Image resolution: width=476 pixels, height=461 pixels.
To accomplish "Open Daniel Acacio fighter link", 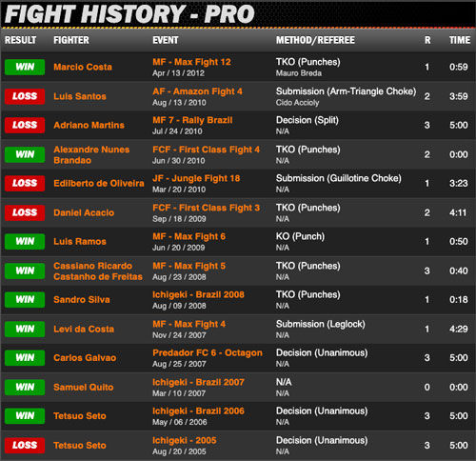I will coord(84,212).
